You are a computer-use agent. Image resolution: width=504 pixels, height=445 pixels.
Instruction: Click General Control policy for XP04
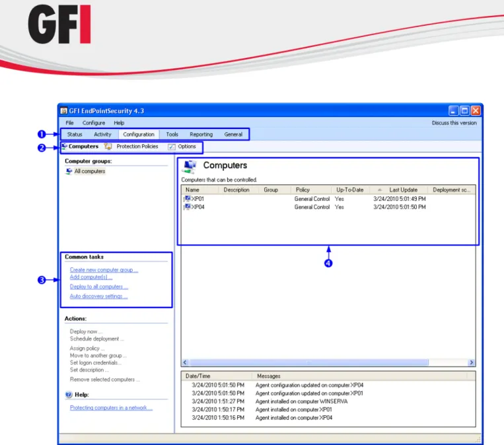pyautogui.click(x=312, y=207)
